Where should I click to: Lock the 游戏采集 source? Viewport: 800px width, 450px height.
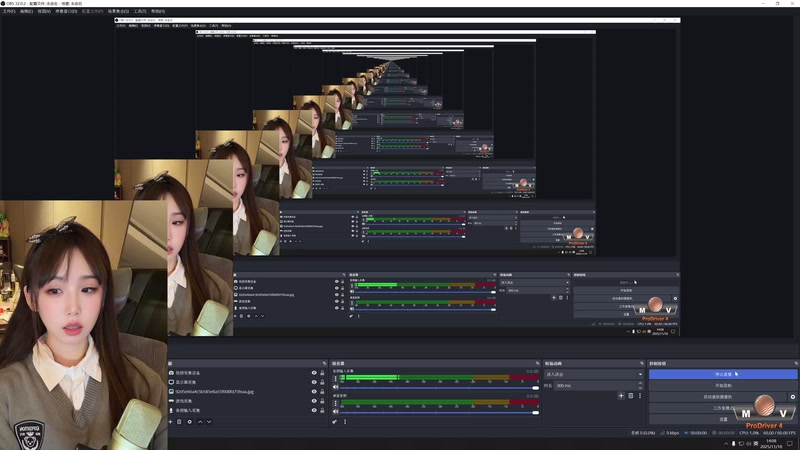pyautogui.click(x=322, y=401)
